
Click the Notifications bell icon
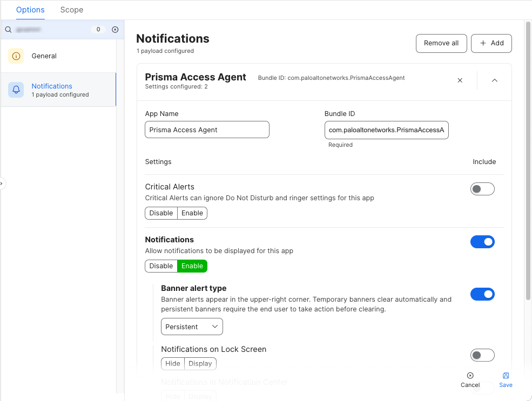16,90
